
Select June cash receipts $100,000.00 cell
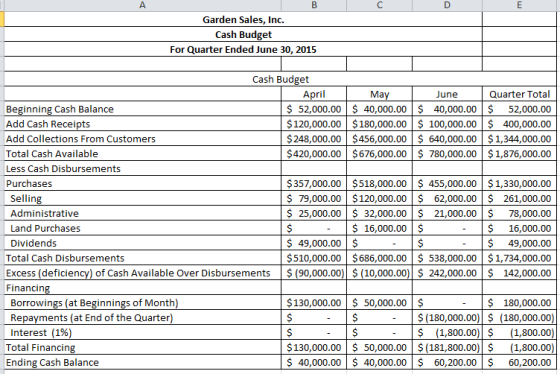(x=447, y=124)
